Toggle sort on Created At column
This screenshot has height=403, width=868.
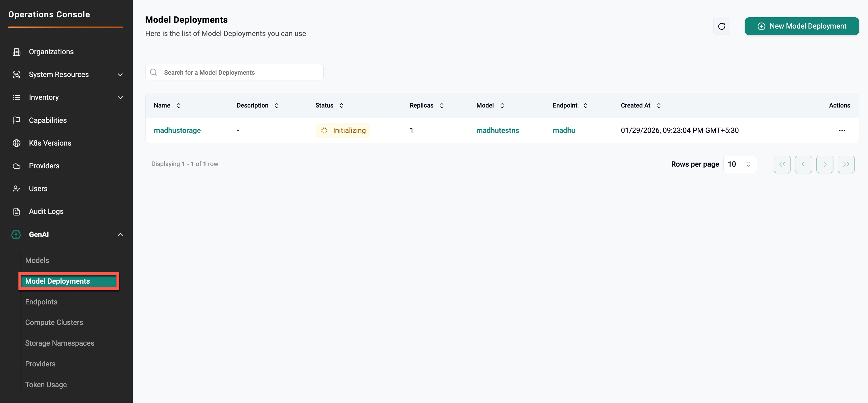click(658, 106)
